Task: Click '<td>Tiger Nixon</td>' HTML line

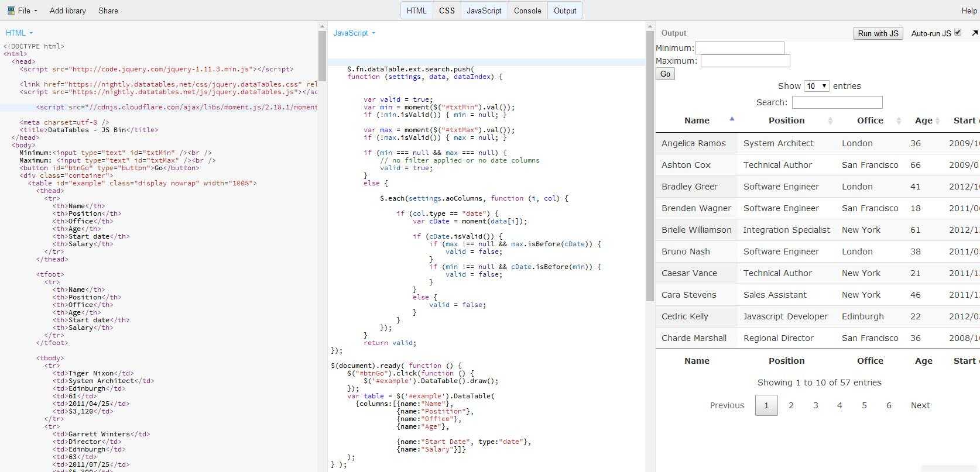Action: pyautogui.click(x=93, y=373)
